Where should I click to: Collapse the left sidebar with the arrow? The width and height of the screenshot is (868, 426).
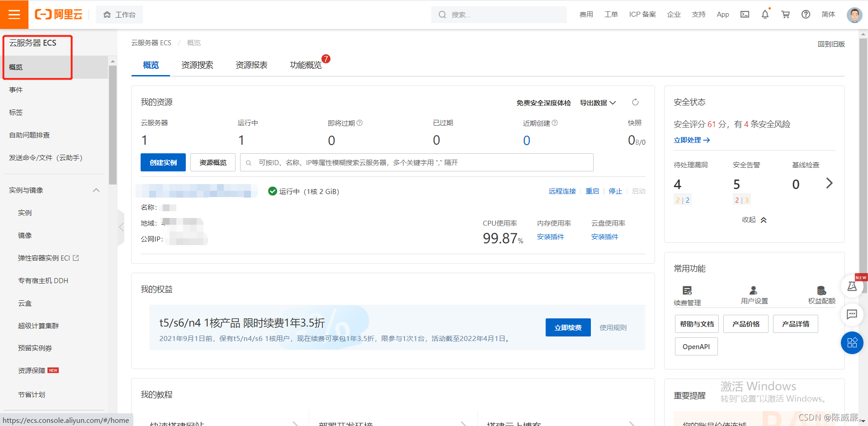pos(121,227)
